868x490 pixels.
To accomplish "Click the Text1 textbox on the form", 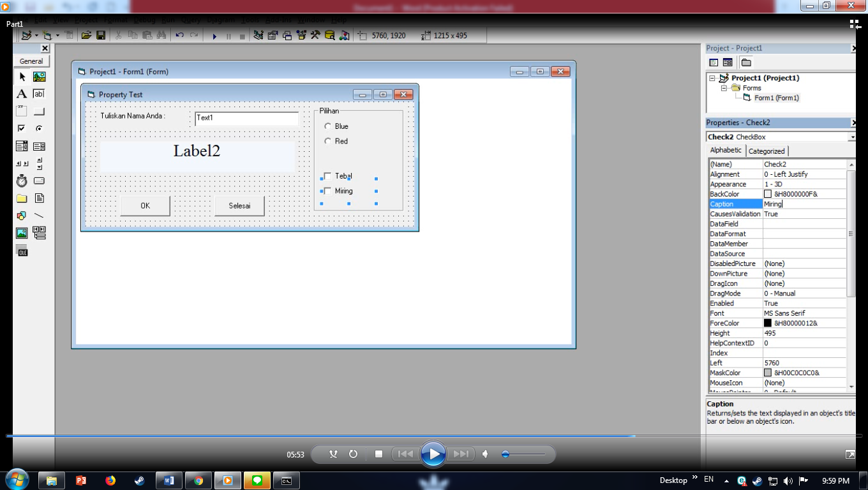I will click(x=247, y=119).
